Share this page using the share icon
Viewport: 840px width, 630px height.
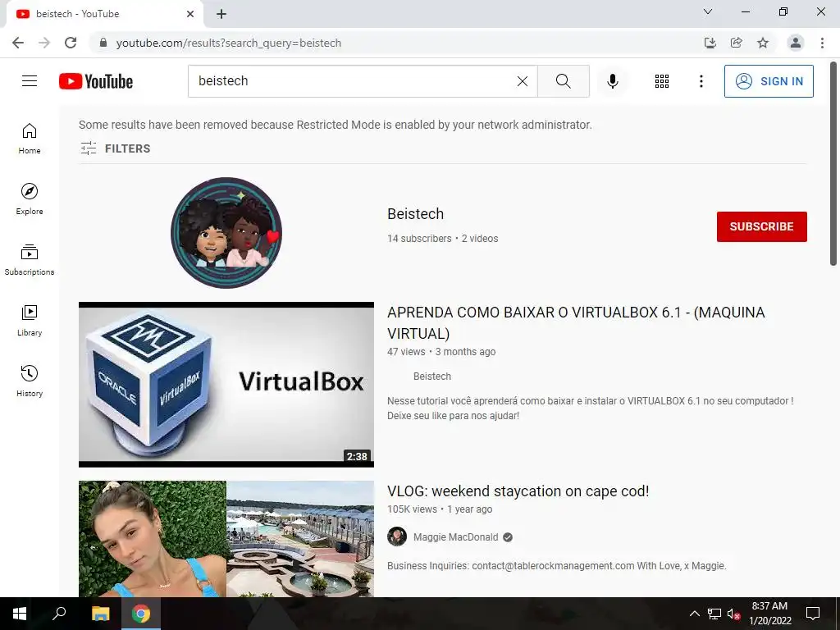click(x=737, y=43)
